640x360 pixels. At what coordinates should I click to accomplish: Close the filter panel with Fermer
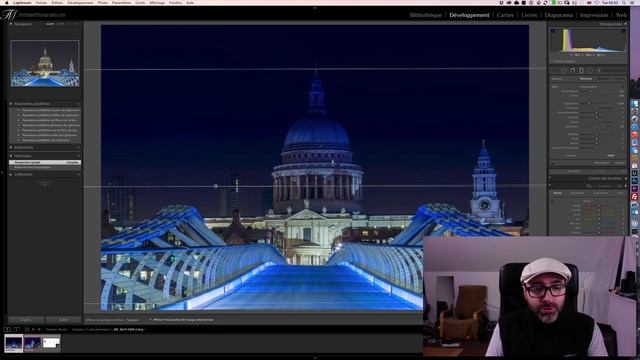pyautogui.click(x=619, y=163)
